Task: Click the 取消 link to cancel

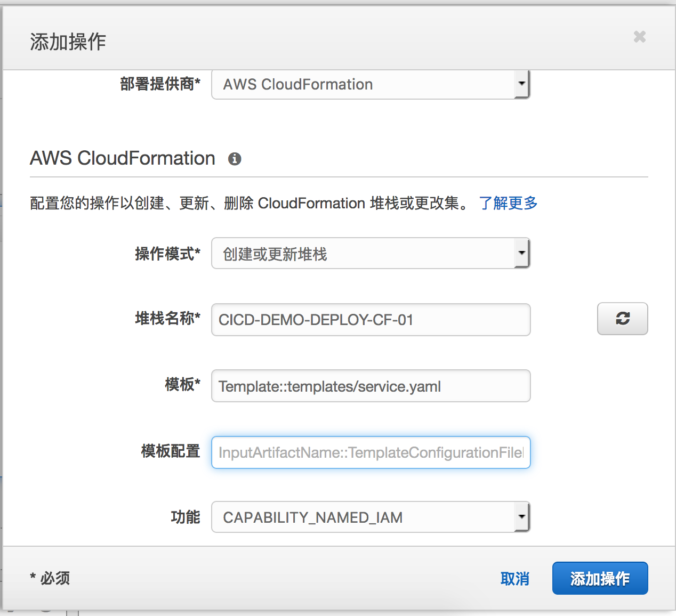Action: 514,579
